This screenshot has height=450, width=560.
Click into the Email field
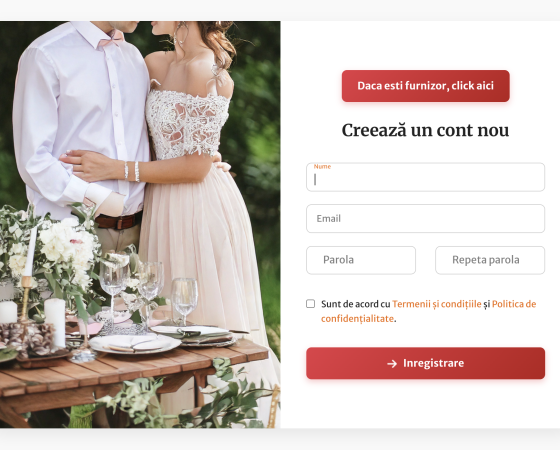coord(425,219)
